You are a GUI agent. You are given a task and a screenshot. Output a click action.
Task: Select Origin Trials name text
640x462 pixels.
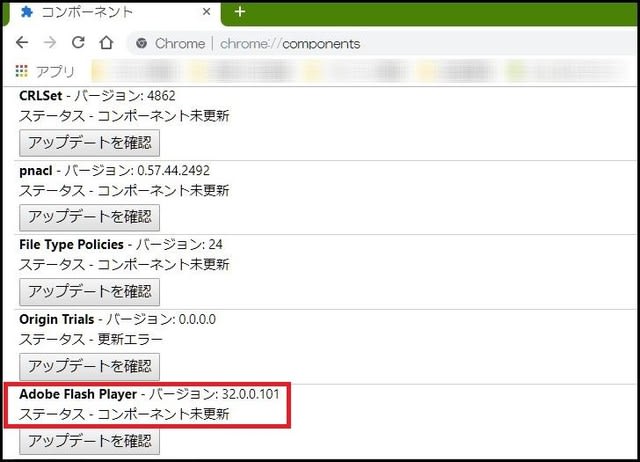pyautogui.click(x=57, y=320)
